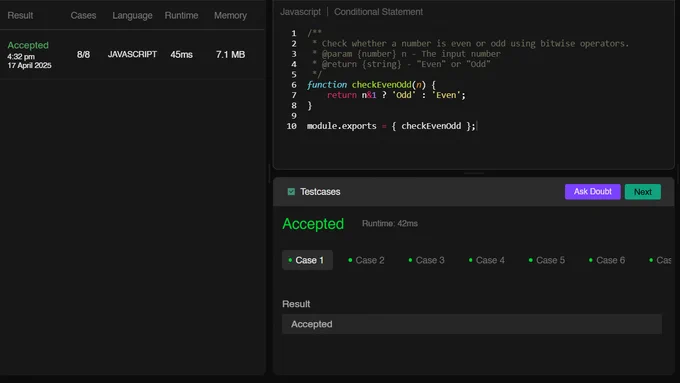Go to the next problem with Next
The height and width of the screenshot is (383, 680).
643,192
